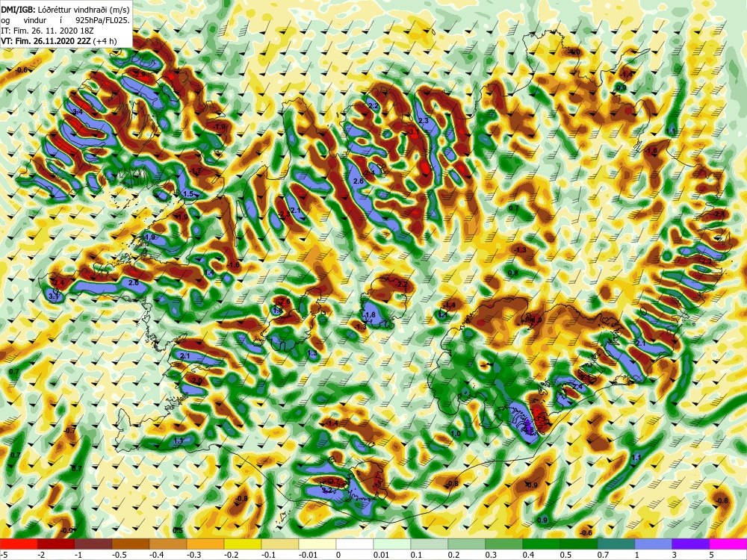
Task: Click the '3.2' value on the map
Action: click(327, 490)
